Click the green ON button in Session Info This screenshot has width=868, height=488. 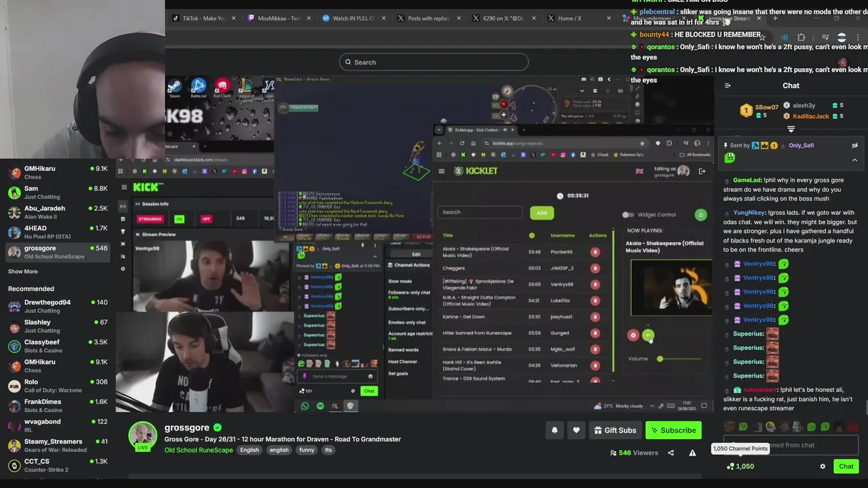pos(179,219)
